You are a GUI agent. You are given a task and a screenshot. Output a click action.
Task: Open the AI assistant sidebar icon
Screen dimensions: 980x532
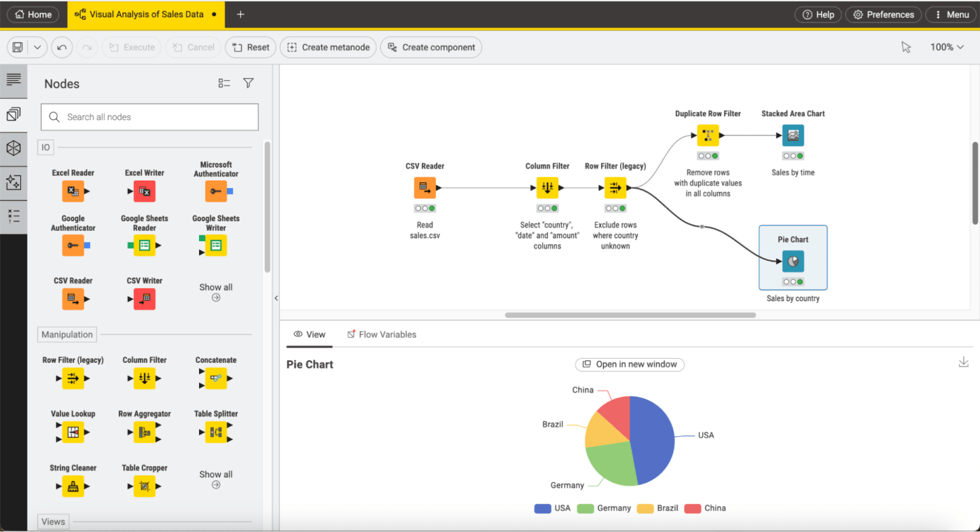(13, 182)
